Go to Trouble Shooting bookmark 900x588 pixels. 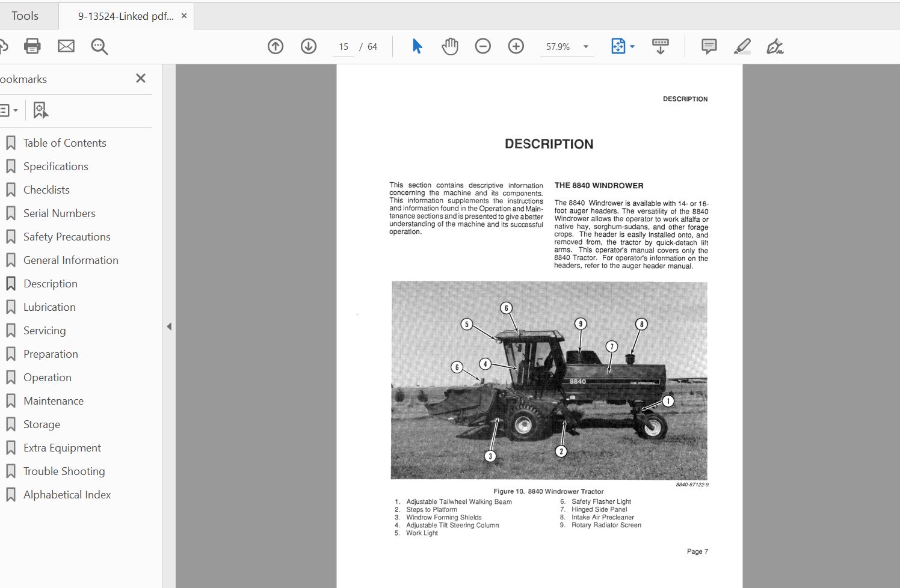coord(64,471)
